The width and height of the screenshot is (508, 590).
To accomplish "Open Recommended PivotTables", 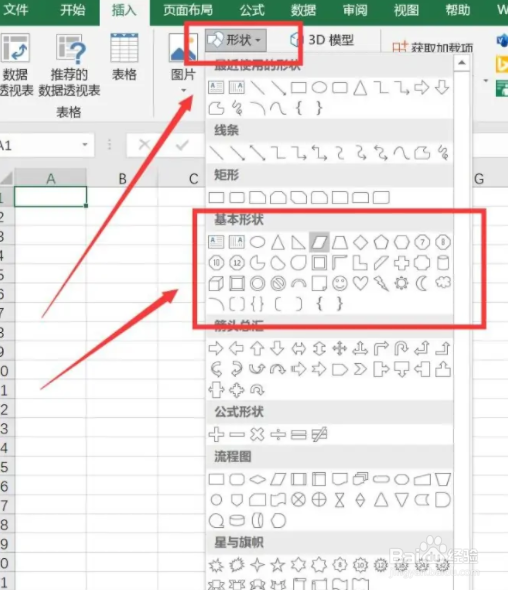I will click(x=69, y=64).
